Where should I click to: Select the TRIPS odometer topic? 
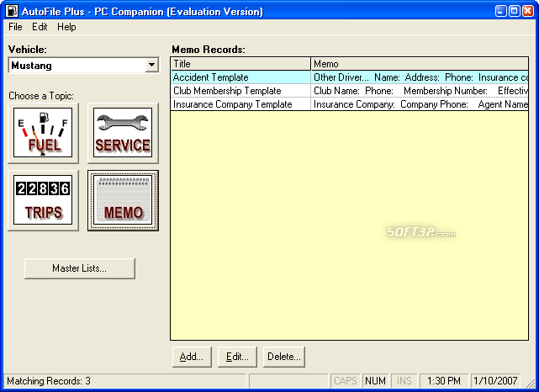(43, 200)
